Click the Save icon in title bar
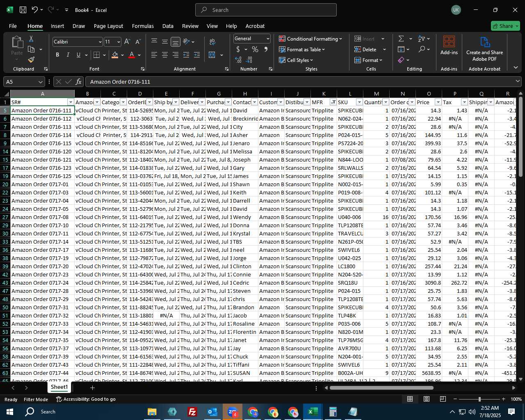 point(23,10)
